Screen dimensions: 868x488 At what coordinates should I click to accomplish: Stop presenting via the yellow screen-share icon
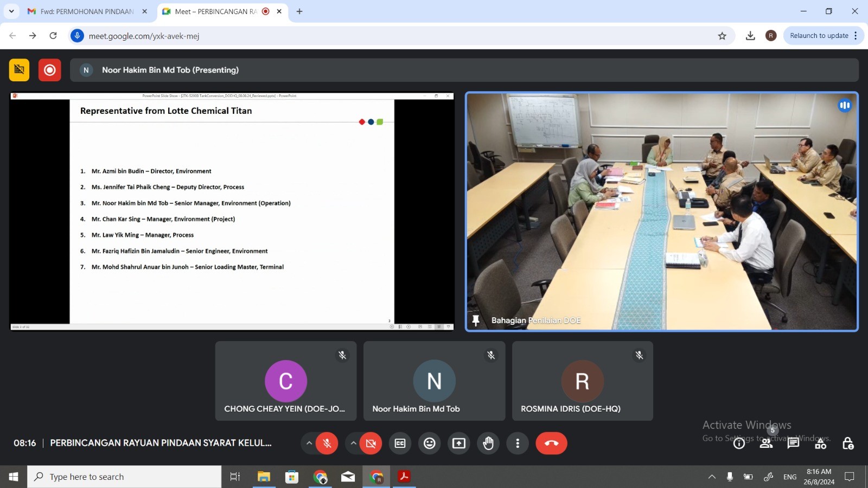pyautogui.click(x=19, y=70)
